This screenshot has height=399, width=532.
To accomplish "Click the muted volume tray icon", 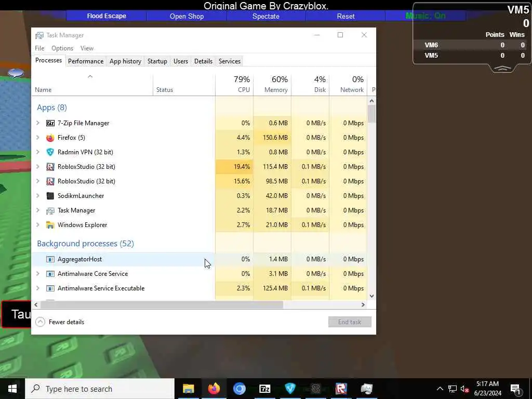I will (465, 389).
